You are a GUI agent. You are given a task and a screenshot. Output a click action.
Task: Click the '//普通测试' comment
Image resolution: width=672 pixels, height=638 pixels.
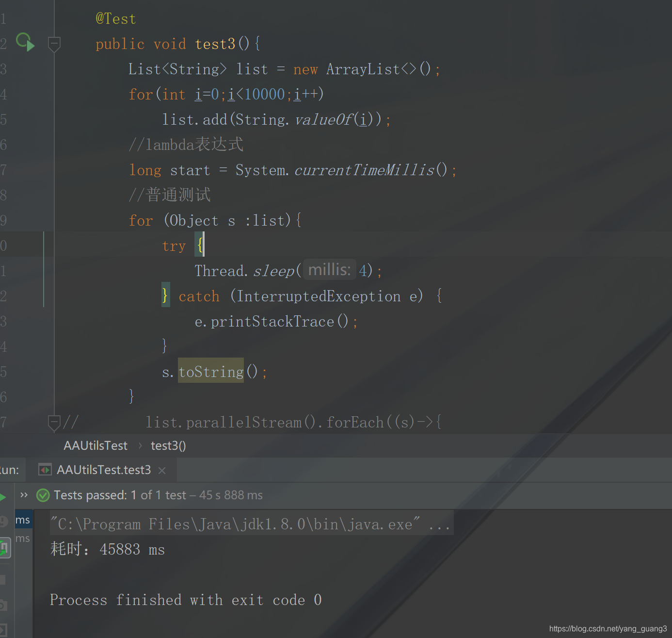click(x=170, y=195)
